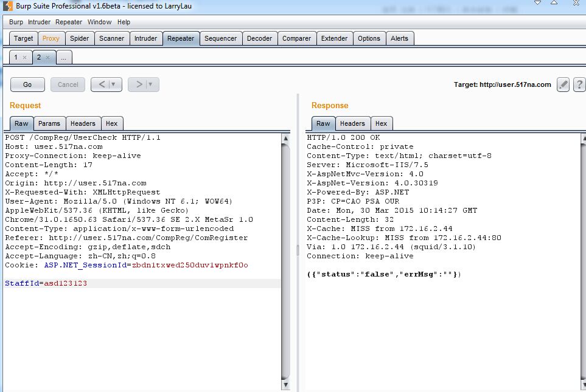Open history dropdown beside back arrow

[114, 84]
